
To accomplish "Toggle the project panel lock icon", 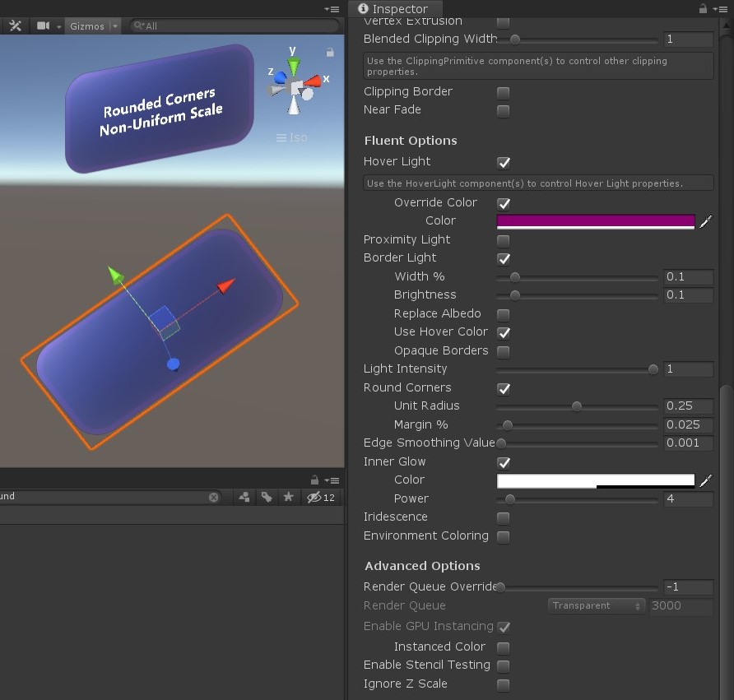I will tap(314, 480).
